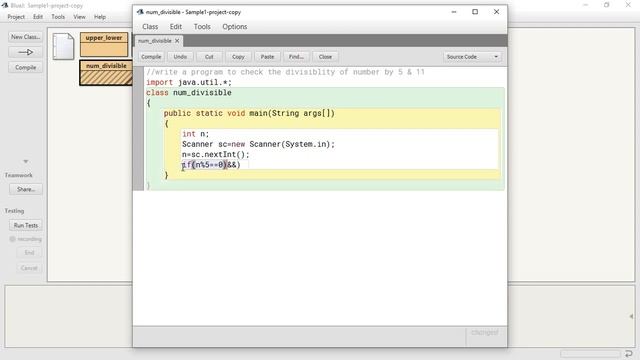Open the Source Code view dropdown
Image resolution: width=640 pixels, height=360 pixels.
coord(472,57)
